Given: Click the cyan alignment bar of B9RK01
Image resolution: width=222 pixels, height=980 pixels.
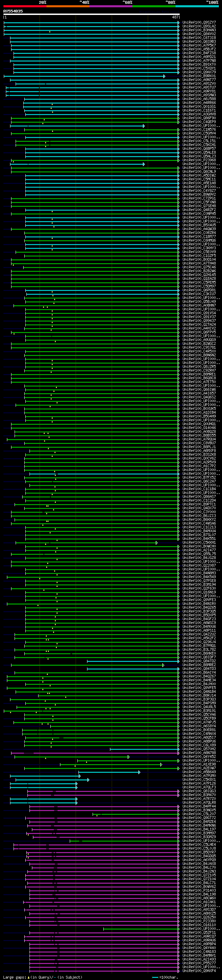Looking at the screenshot, I should coord(84,76).
